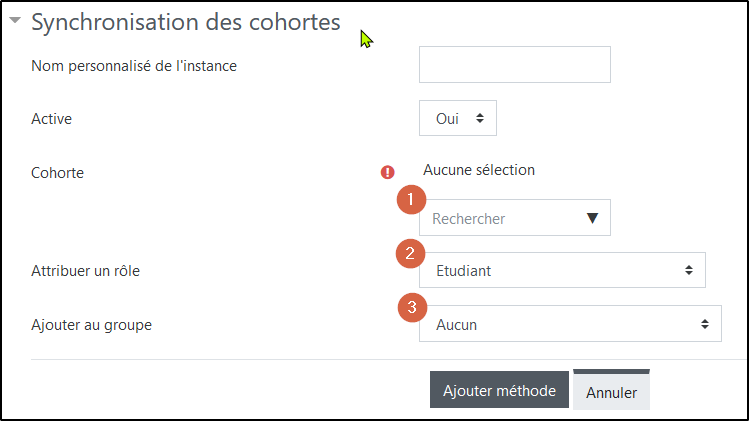Click the Attribuer un rôle label

[x=86, y=271]
